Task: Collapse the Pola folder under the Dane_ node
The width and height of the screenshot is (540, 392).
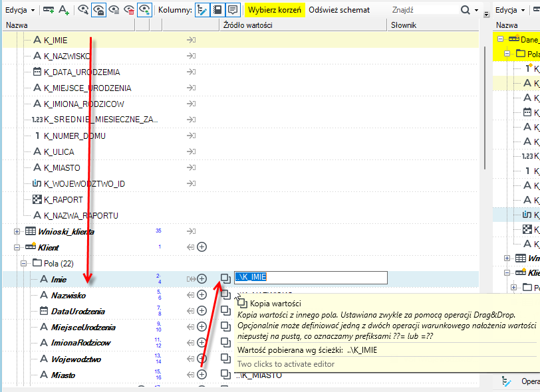Action: pos(507,54)
